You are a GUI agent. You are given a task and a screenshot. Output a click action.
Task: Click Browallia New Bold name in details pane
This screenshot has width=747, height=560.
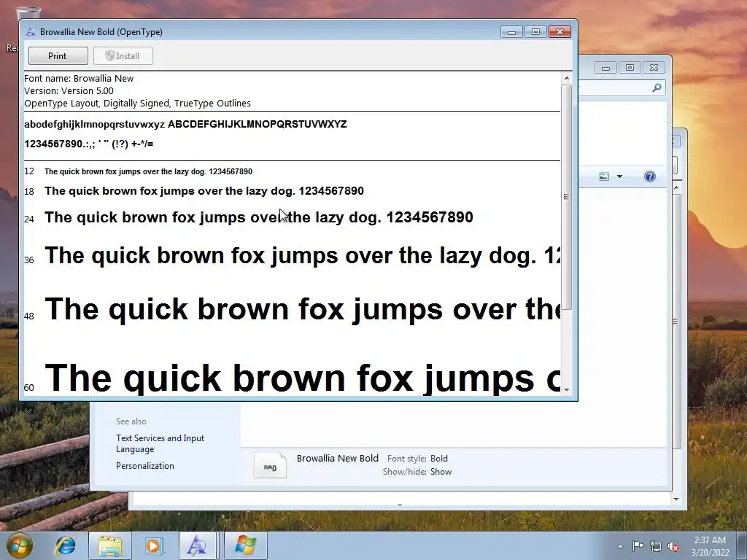tap(337, 458)
